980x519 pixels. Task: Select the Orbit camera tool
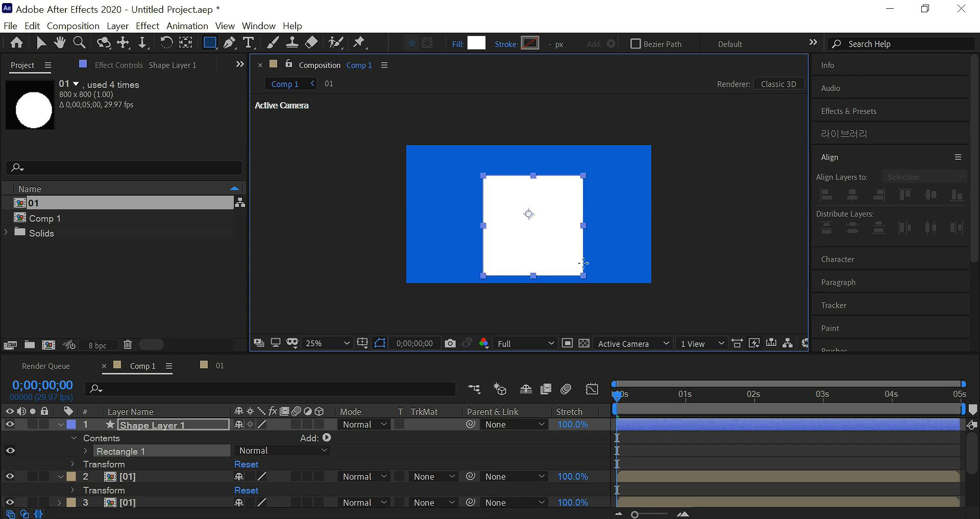tap(104, 43)
